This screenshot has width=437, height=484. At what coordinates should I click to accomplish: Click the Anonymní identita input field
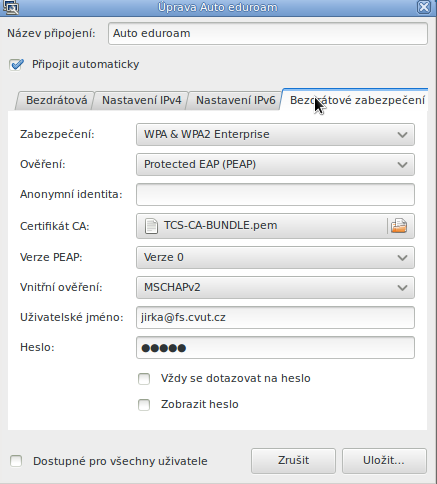[x=275, y=194]
